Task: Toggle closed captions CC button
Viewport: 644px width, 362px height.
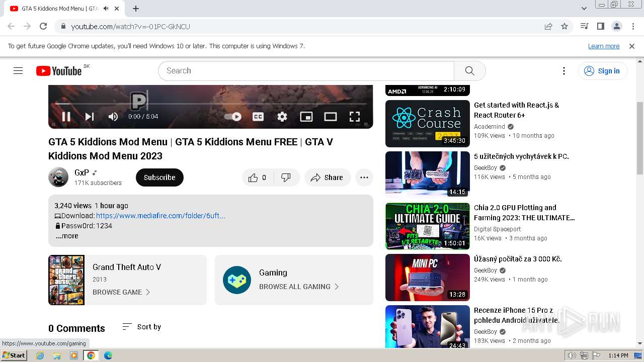Action: click(258, 117)
